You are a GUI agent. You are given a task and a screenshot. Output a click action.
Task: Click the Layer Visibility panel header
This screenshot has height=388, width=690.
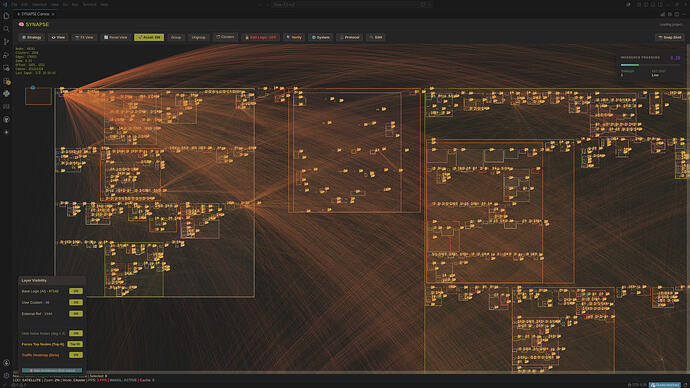click(x=52, y=280)
